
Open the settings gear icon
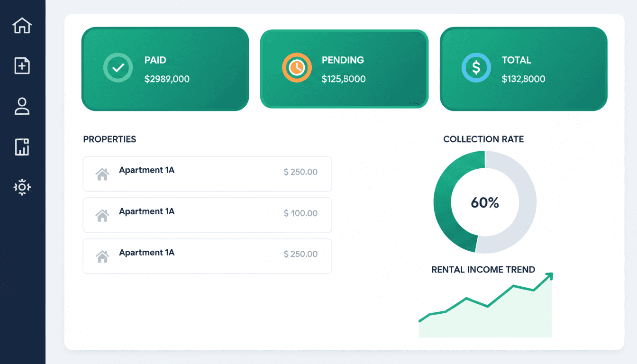(x=22, y=188)
